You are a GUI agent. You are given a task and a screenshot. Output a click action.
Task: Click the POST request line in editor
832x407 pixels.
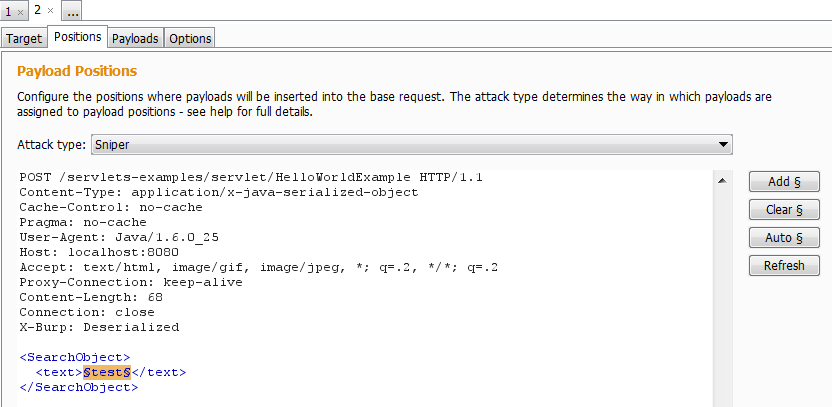pos(251,177)
